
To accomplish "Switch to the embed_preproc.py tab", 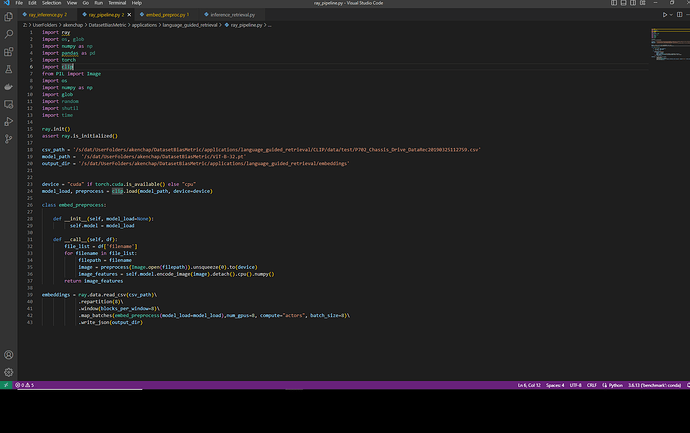I will [x=165, y=15].
